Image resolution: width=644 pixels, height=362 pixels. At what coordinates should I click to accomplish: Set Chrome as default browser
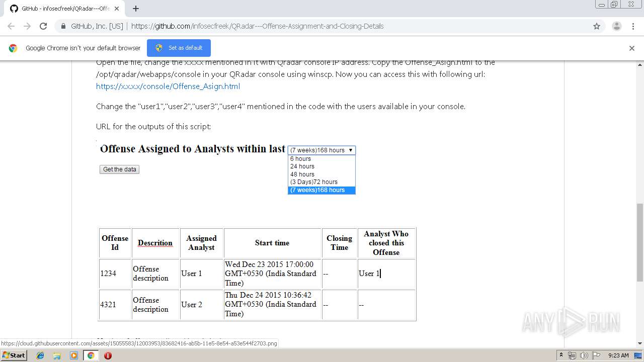click(179, 48)
